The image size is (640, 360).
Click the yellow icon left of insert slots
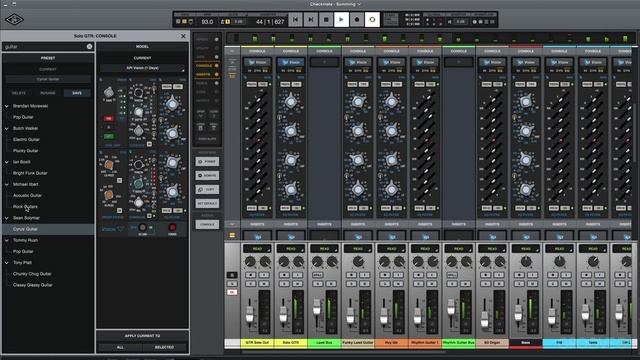(x=232, y=235)
